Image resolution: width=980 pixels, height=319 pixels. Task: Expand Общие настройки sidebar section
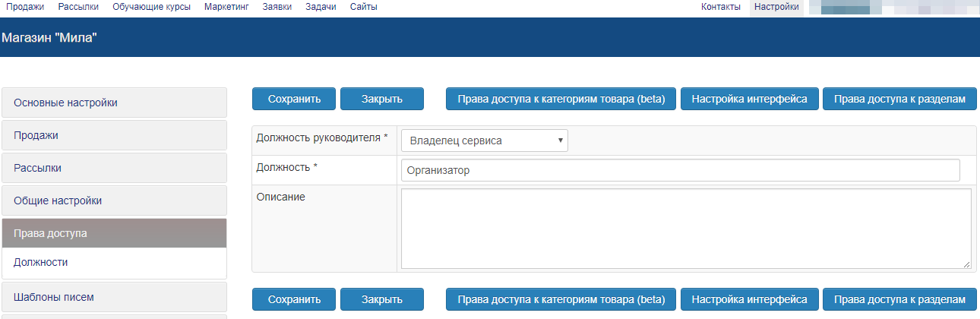pos(115,201)
